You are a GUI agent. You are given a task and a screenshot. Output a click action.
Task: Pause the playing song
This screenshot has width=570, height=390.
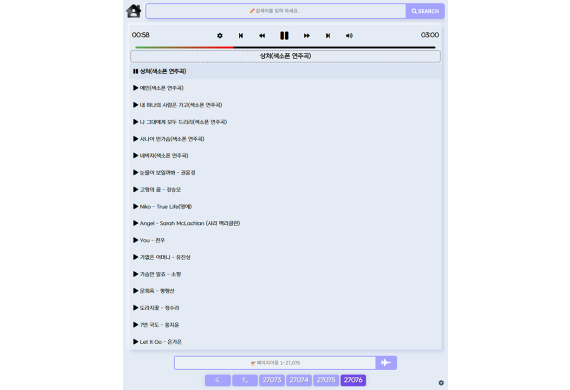284,35
